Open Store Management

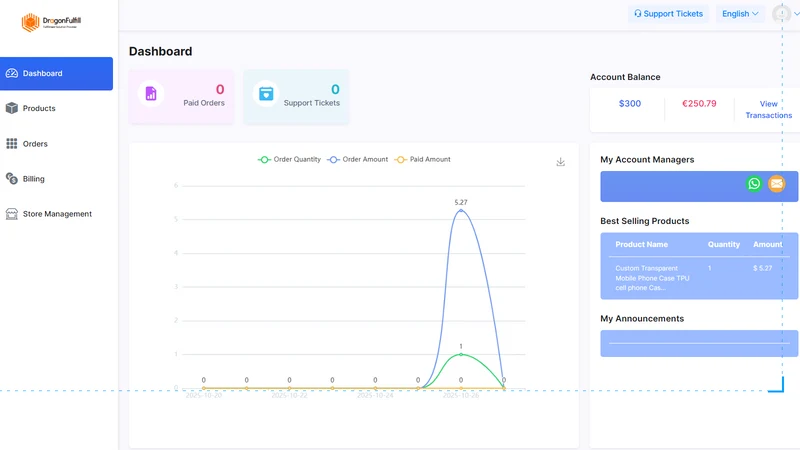click(56, 214)
